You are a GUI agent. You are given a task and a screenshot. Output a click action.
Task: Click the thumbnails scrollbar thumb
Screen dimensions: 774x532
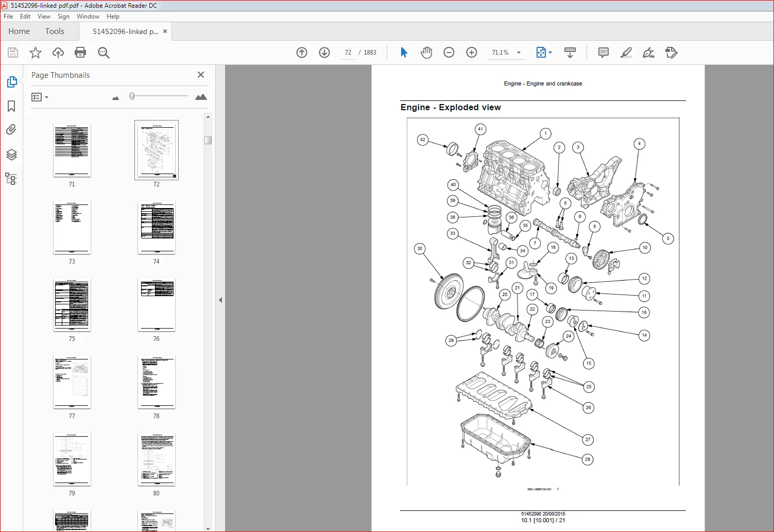tap(208, 140)
